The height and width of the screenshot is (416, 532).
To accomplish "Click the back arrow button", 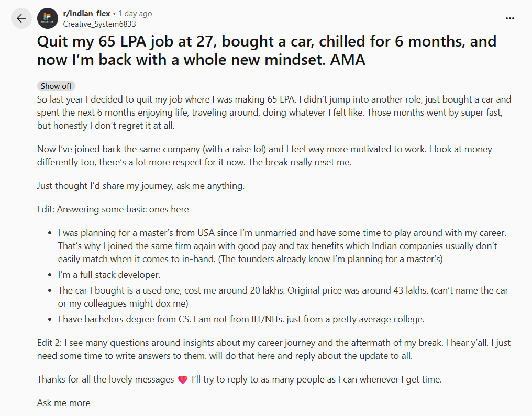I will (x=21, y=19).
